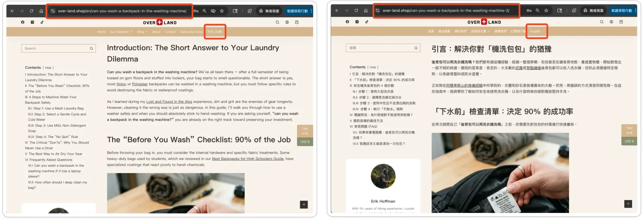Open account icon on English page header
This screenshot has width=644, height=220.
pyautogui.click(x=287, y=22)
